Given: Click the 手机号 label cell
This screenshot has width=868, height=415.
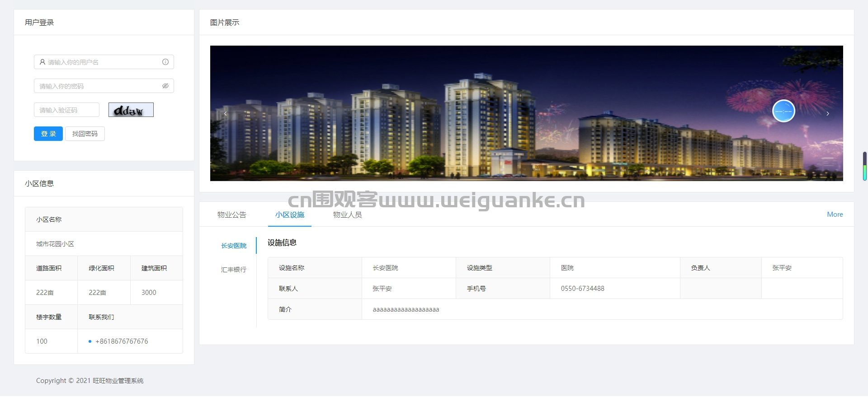Looking at the screenshot, I should 503,289.
